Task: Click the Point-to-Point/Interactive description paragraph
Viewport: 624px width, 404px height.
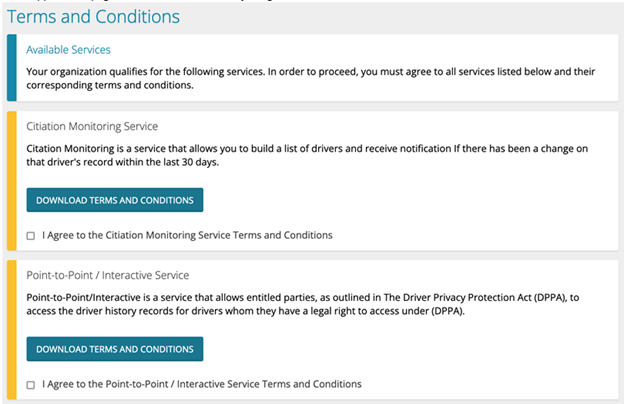Action: (300, 302)
